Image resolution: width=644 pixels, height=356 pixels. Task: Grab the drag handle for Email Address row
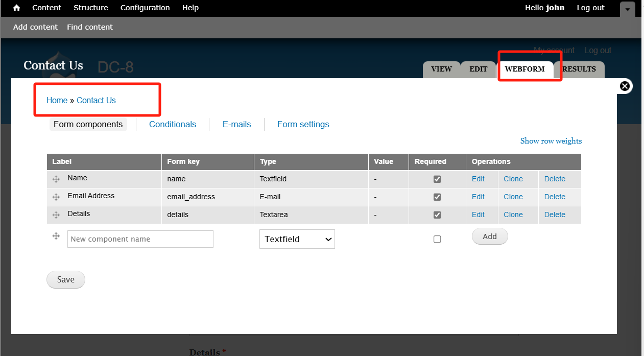coord(56,197)
